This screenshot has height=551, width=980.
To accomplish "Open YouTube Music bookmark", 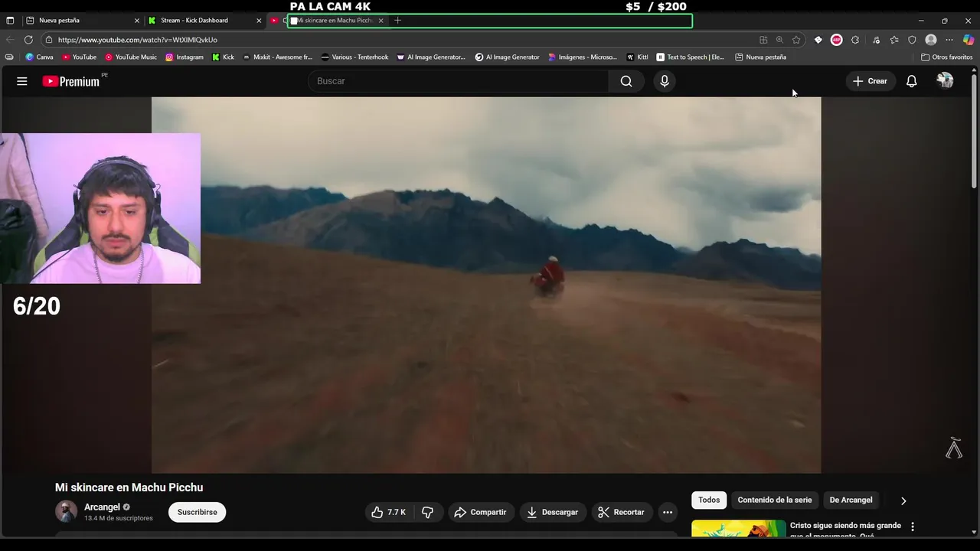I will [131, 57].
